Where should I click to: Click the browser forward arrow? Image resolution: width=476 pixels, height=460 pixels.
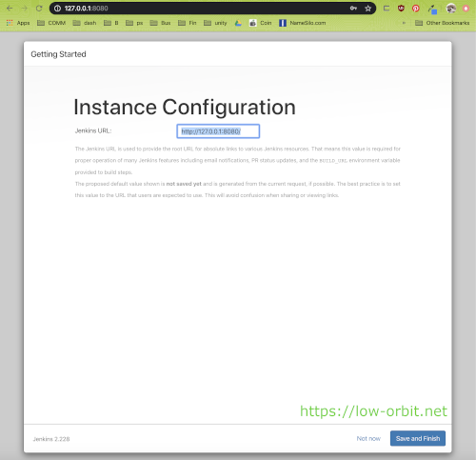[x=25, y=9]
